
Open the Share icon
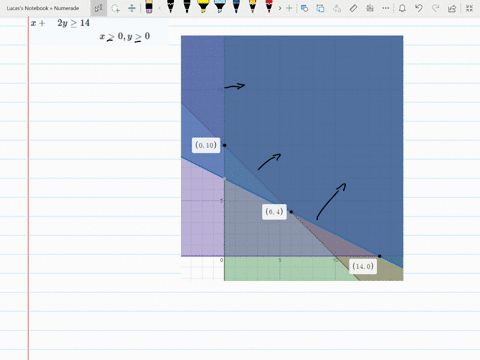click(x=452, y=8)
